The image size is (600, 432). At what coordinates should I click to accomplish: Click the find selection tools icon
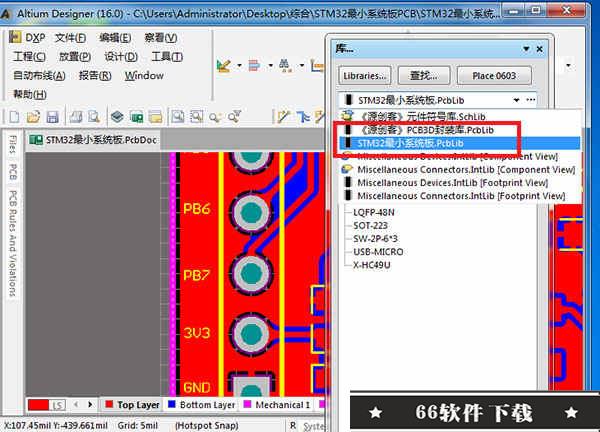[x=285, y=66]
